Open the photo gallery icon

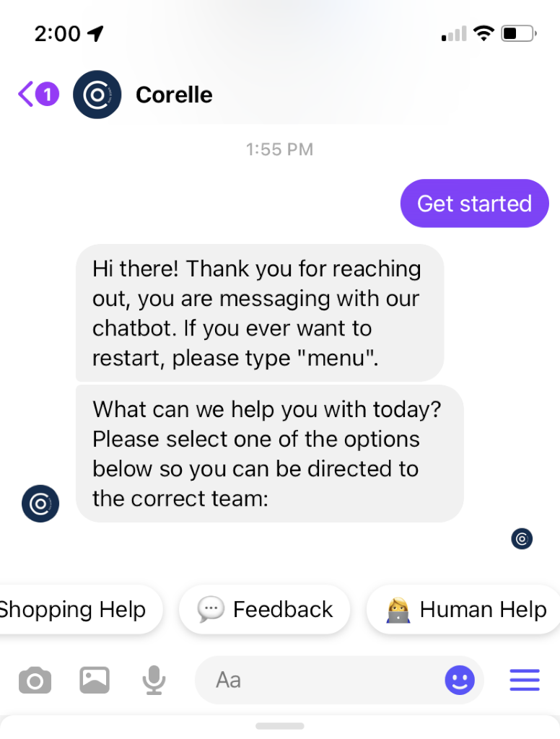(x=95, y=680)
